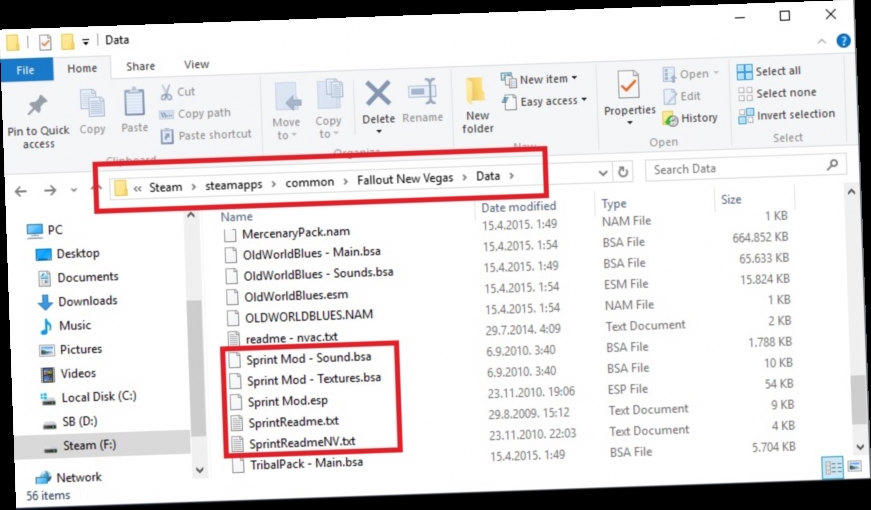Click the search magnifier icon
This screenshot has width=871, height=510.
[x=832, y=164]
